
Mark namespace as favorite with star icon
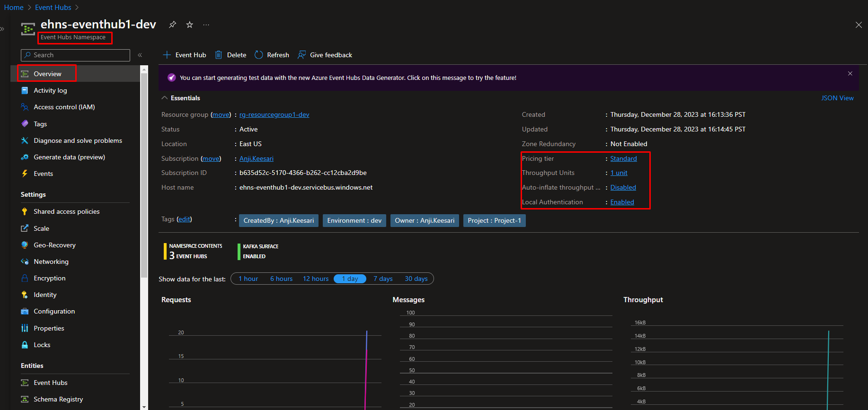pos(190,25)
